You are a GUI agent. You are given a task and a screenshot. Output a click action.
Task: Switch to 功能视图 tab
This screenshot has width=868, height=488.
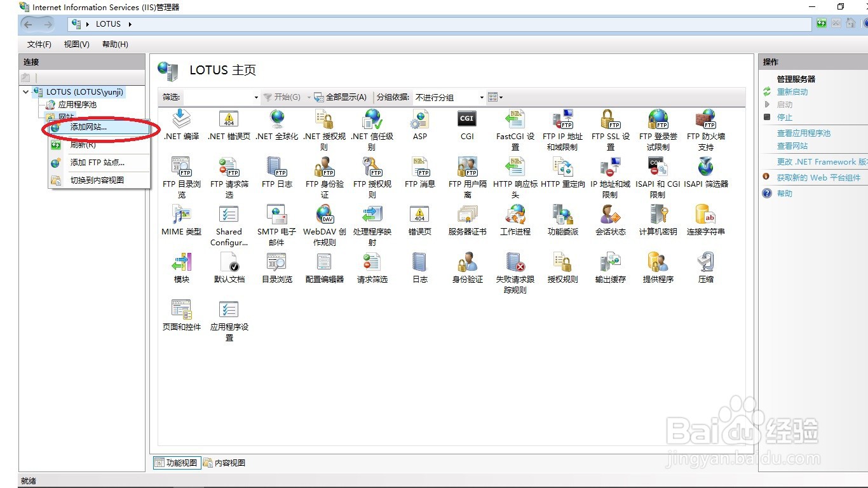pos(177,463)
